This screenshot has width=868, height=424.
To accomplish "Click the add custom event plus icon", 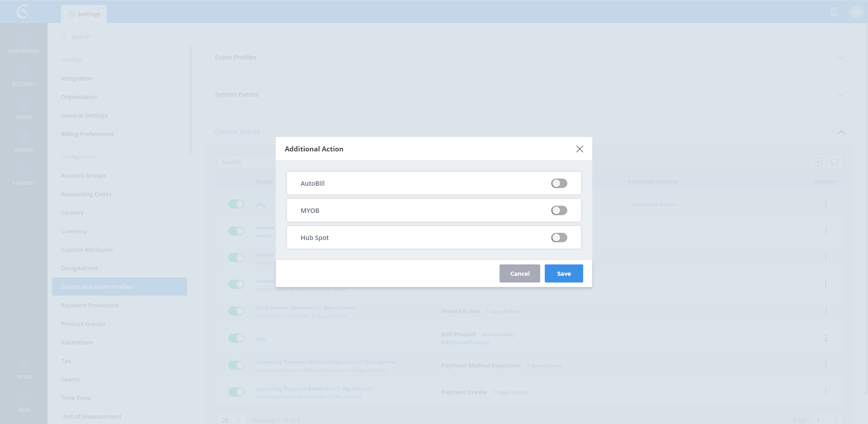I will point(818,162).
